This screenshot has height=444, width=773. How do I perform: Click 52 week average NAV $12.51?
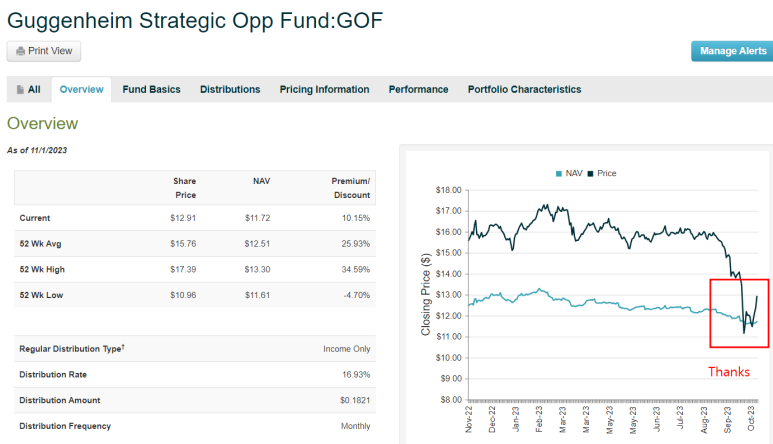258,243
